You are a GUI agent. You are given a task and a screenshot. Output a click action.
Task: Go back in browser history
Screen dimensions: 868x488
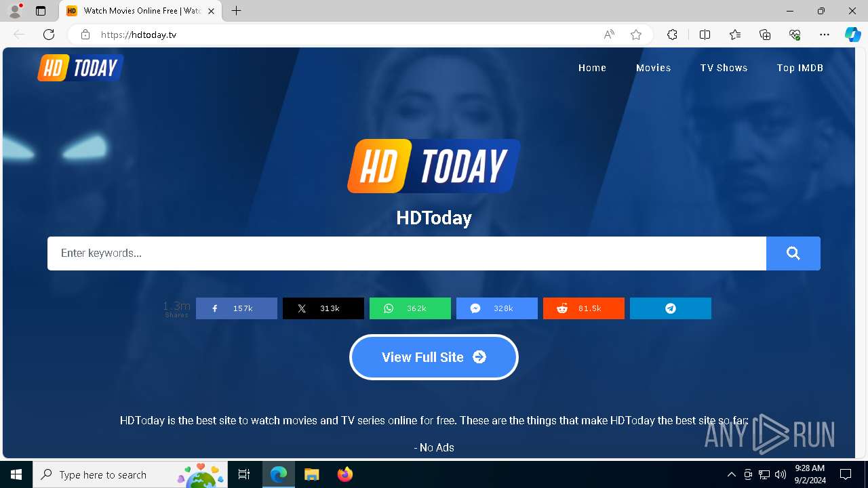click(x=19, y=35)
